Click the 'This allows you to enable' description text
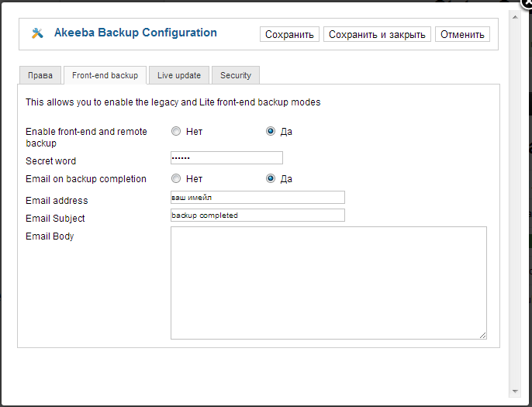Screen dimensions: 532x407 tap(173, 102)
